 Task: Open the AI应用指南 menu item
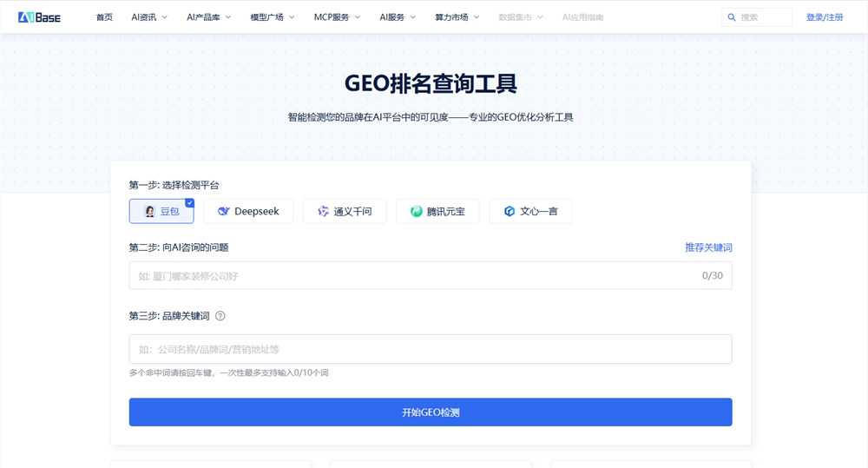pos(582,17)
